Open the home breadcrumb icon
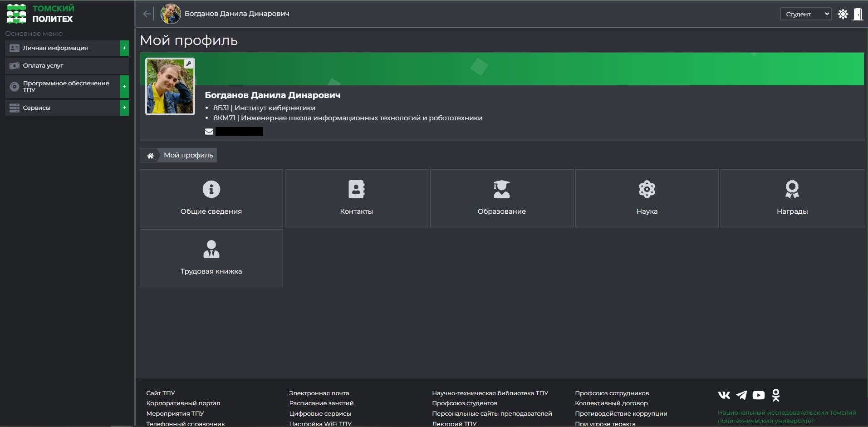 point(150,156)
